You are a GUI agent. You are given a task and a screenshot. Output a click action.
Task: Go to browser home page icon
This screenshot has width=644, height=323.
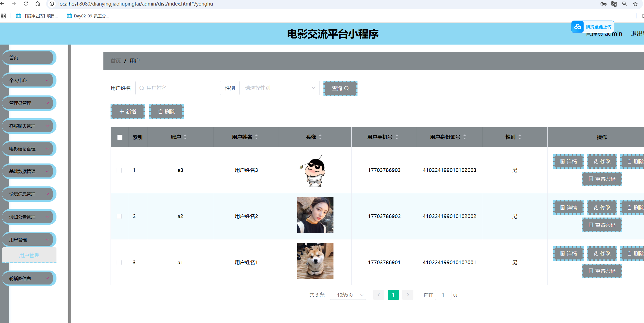tap(38, 4)
